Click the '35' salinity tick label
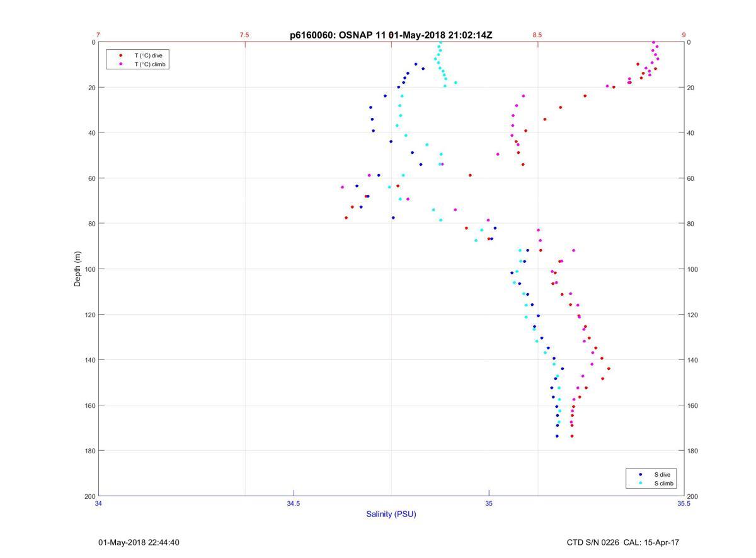Viewport: 756px width, 558px height. coord(489,503)
